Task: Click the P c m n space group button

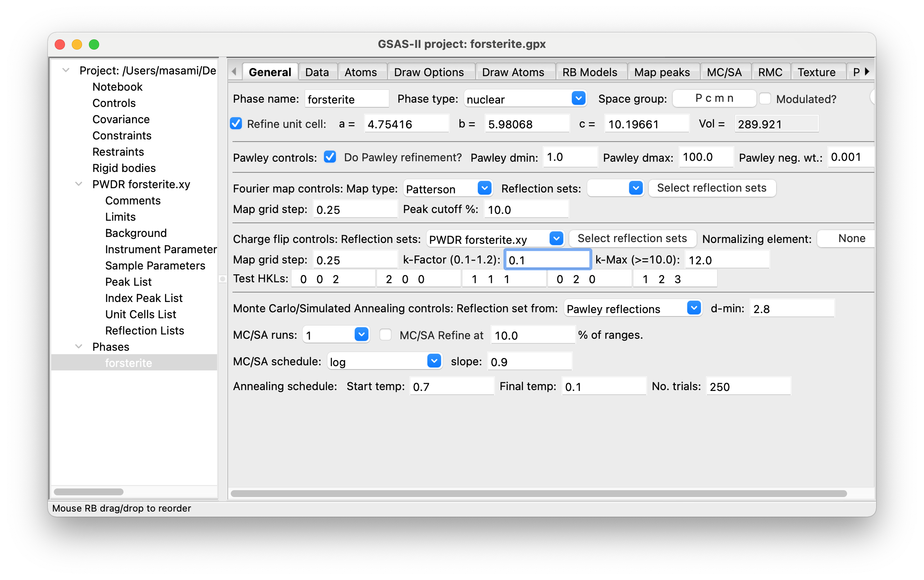Action: click(x=714, y=98)
